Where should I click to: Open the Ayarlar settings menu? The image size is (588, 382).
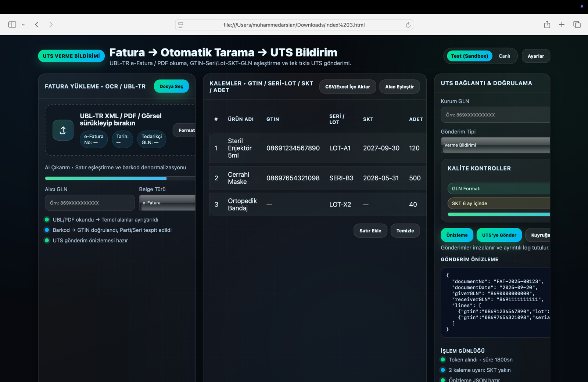(535, 56)
